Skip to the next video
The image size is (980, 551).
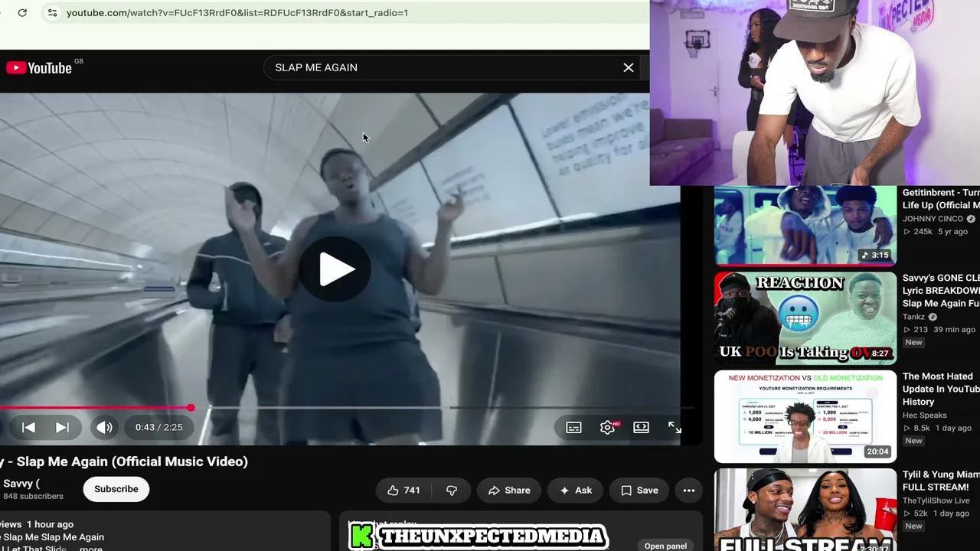[63, 427]
